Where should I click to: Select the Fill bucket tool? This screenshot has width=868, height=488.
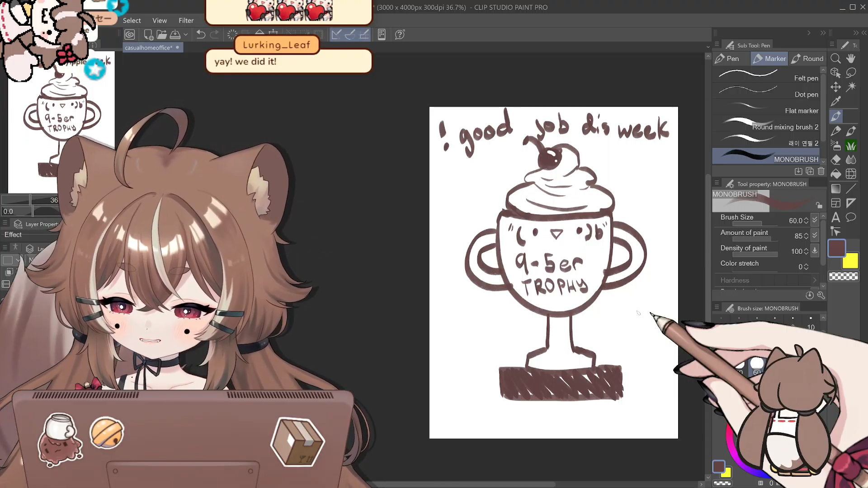[835, 174]
